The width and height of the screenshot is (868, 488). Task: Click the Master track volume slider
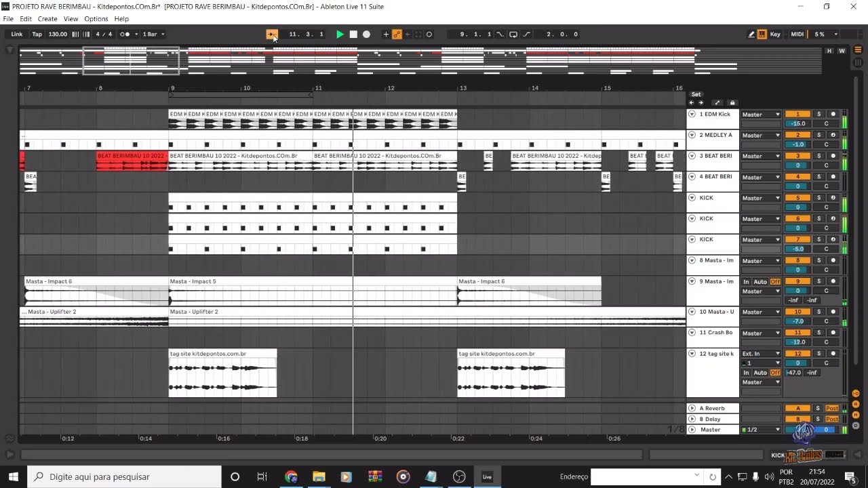(798, 430)
